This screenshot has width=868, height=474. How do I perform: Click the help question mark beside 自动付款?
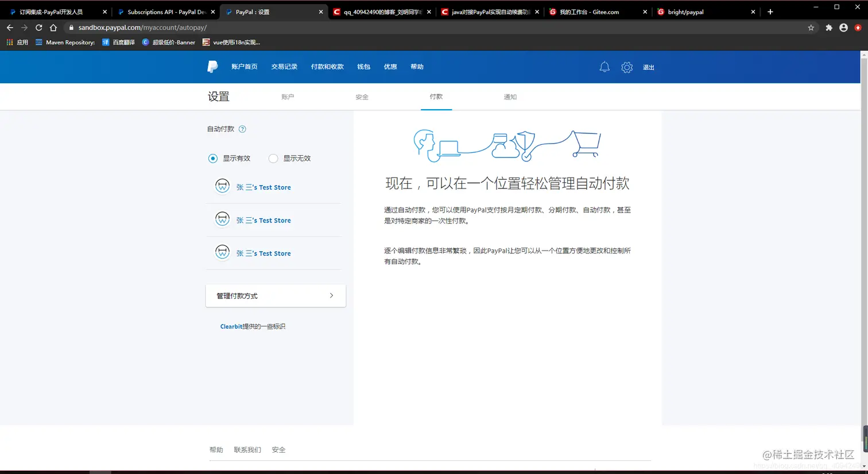242,129
